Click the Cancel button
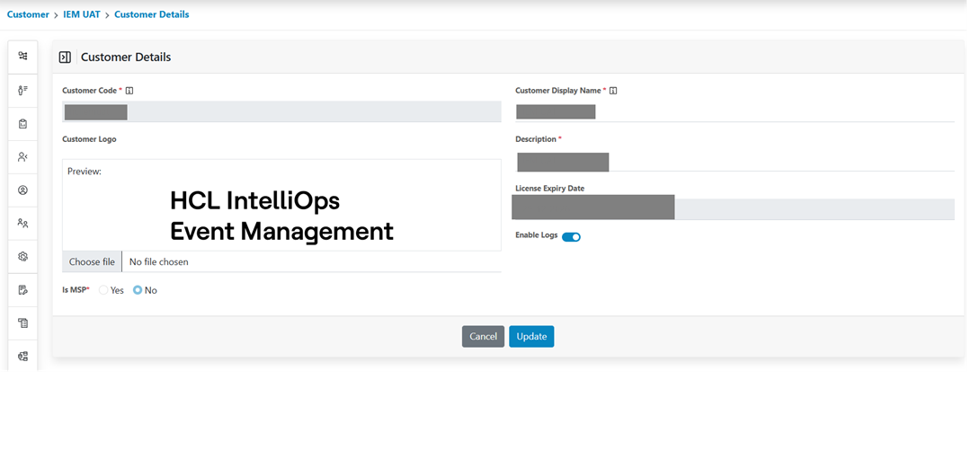This screenshot has width=980, height=468. coord(483,336)
